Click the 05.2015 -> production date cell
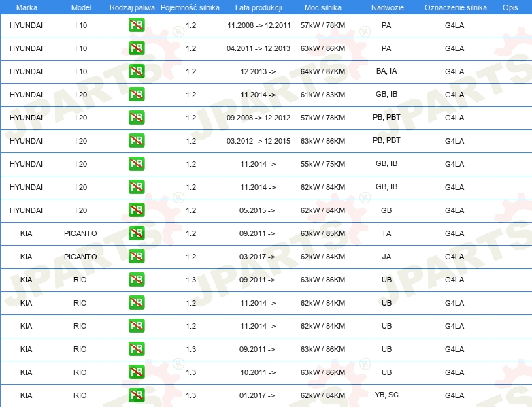The width and height of the screenshot is (532, 407). click(257, 210)
